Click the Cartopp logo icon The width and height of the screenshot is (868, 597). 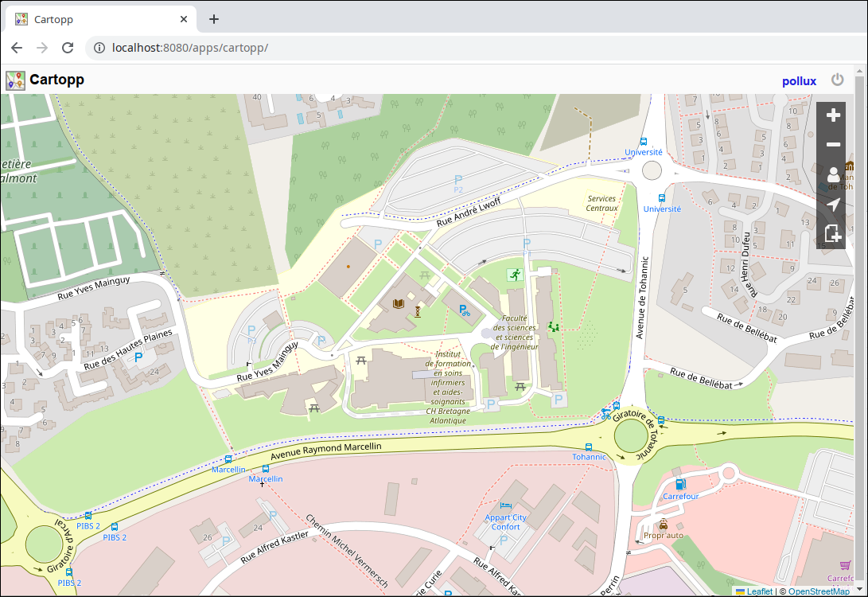tap(15, 80)
